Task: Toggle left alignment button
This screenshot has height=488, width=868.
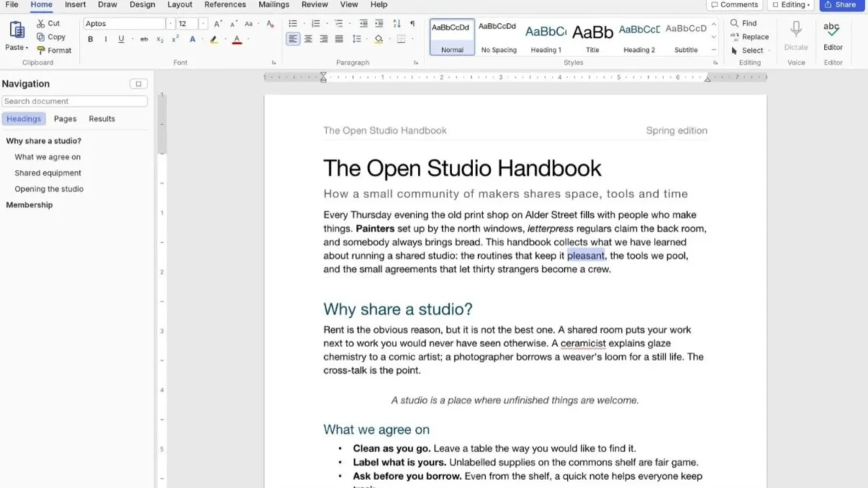Action: point(293,39)
